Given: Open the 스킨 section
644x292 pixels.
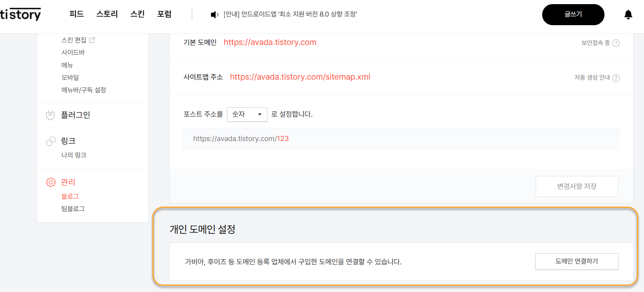Looking at the screenshot, I should (x=137, y=14).
